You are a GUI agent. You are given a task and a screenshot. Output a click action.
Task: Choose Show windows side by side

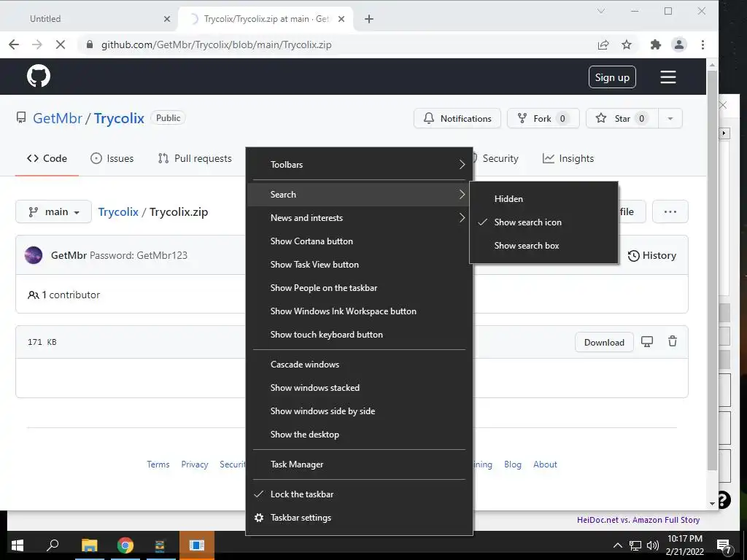(359, 411)
